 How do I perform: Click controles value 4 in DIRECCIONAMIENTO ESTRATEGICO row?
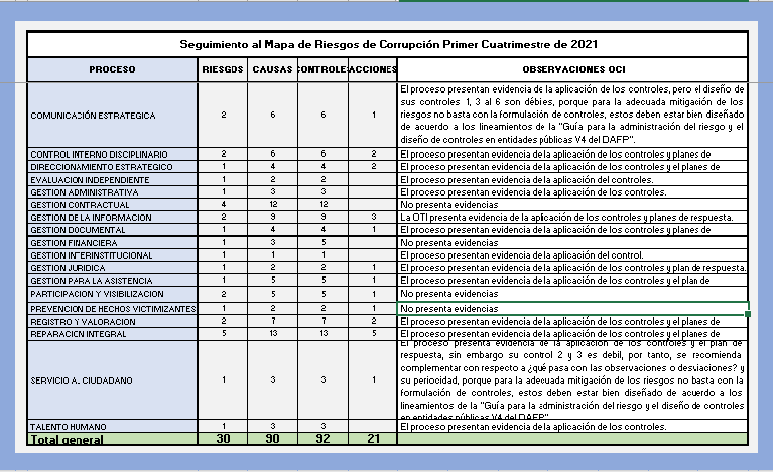pos(323,166)
